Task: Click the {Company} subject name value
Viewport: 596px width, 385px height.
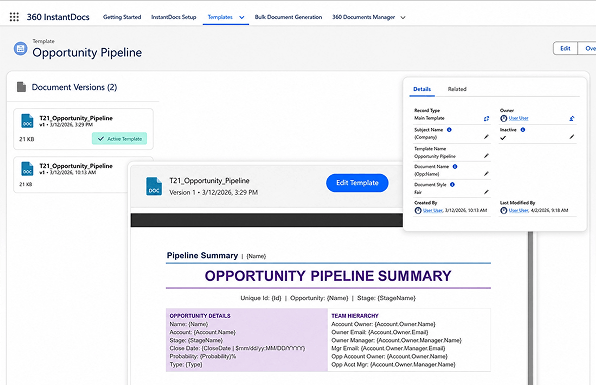Action: coord(425,137)
